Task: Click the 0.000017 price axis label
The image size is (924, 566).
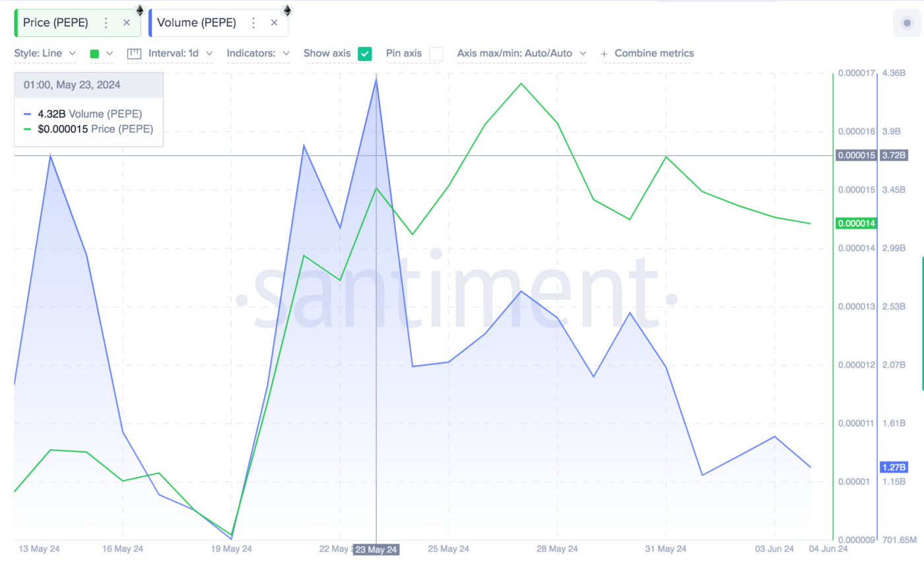Action: 856,73
